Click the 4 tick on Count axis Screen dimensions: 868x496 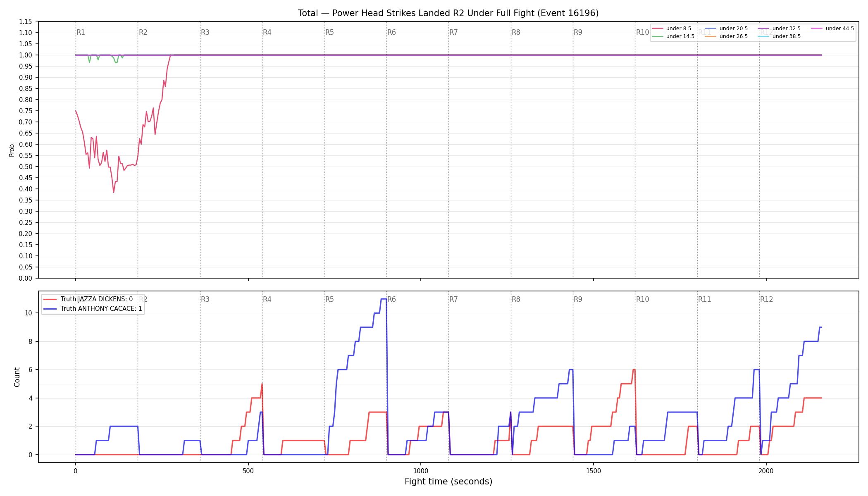click(31, 398)
